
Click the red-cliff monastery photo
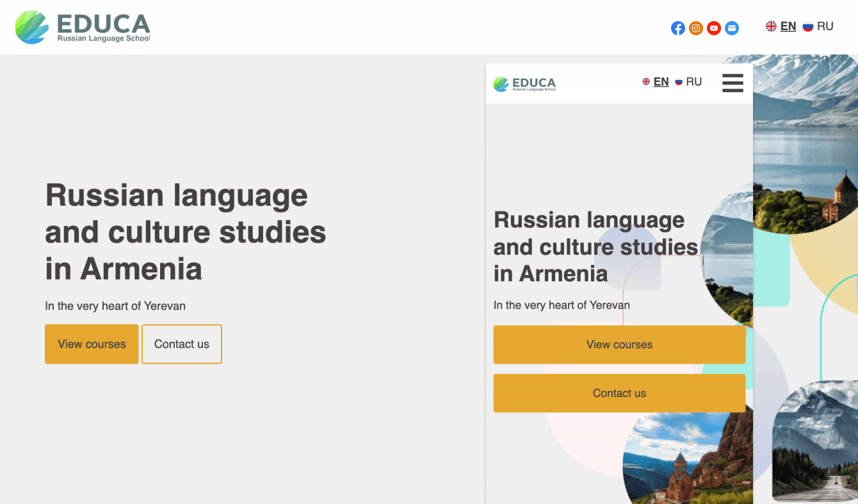(688, 461)
